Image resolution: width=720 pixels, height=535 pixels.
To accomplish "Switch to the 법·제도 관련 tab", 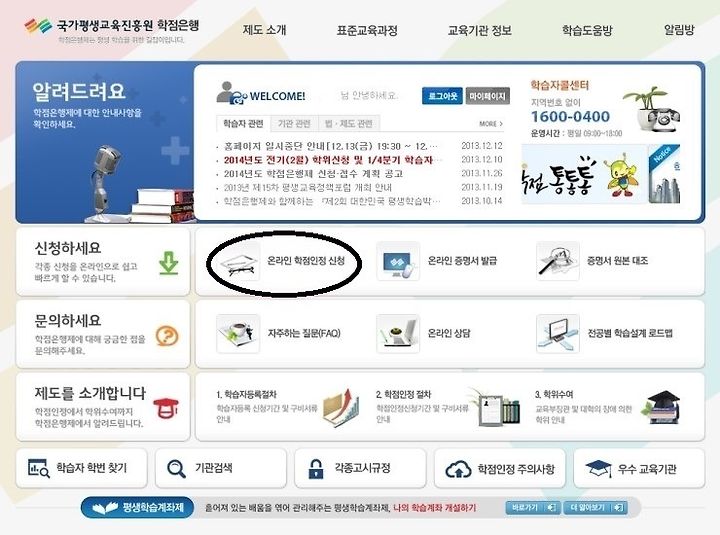I will 349,124.
